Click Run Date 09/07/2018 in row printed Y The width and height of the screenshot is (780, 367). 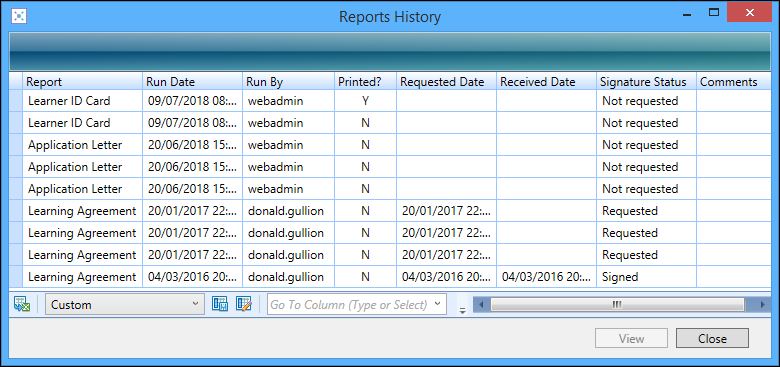coord(193,101)
